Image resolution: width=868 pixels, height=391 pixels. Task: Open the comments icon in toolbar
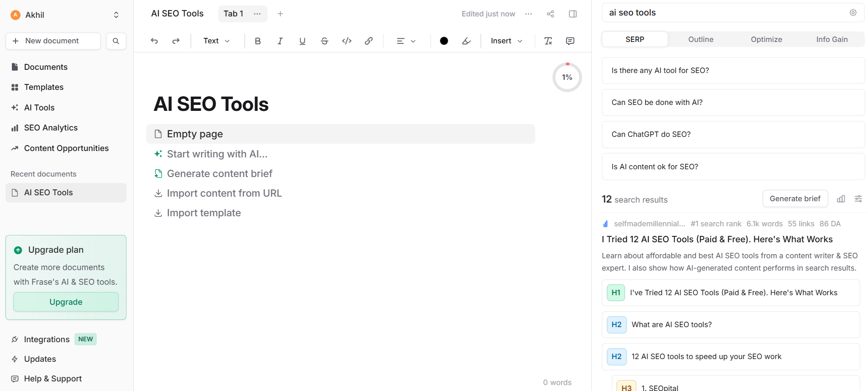(570, 41)
